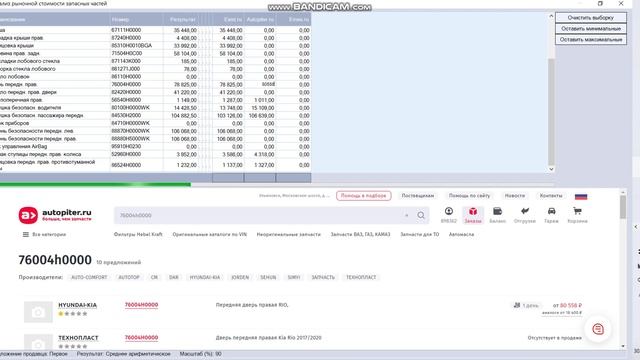The height and width of the screenshot is (360, 640).
Task: Open Оригинальные каталоги по VIN menu item
Action: click(209, 234)
